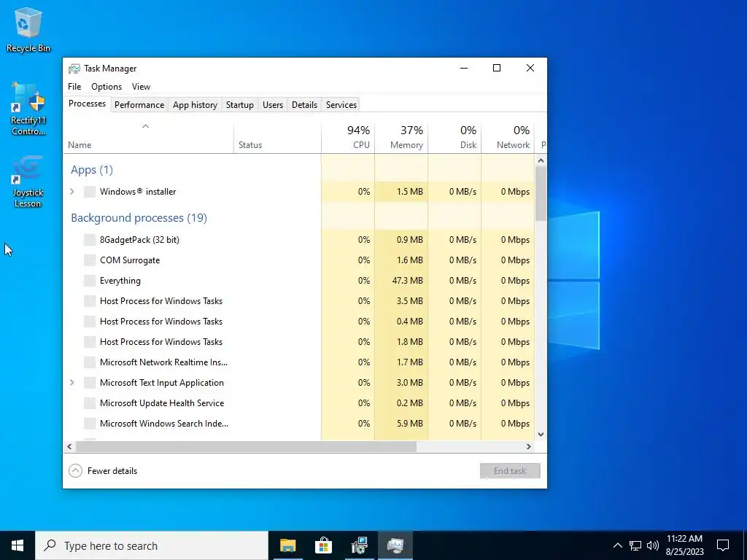Select the Rectify11 Control Center desktop shortcut

(28, 109)
